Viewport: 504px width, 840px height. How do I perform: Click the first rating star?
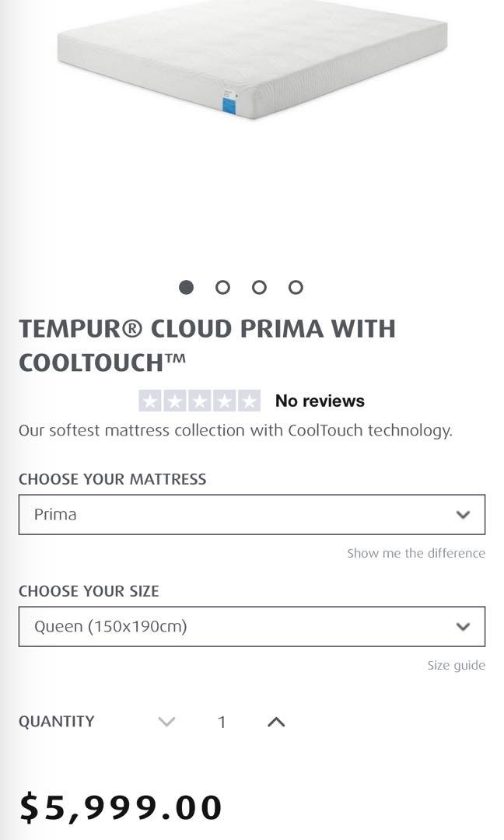(x=149, y=400)
